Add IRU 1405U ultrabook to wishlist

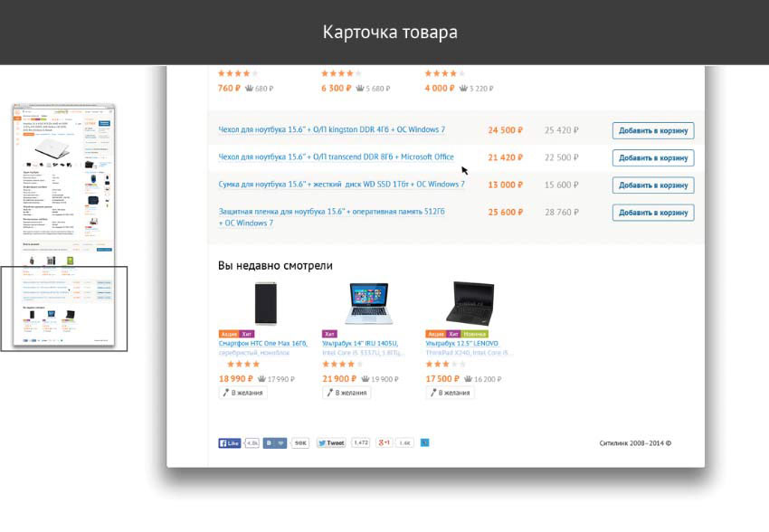click(347, 393)
